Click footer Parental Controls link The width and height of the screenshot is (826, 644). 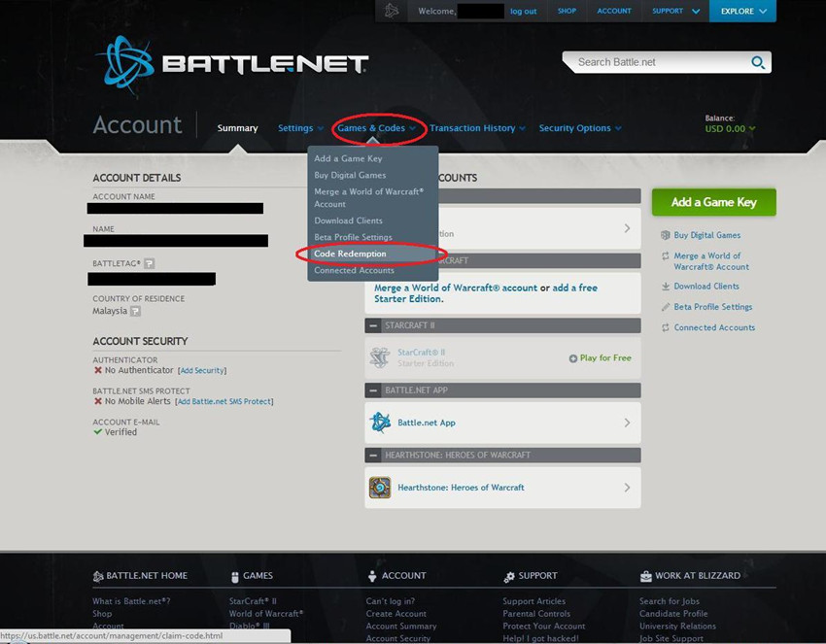536,614
